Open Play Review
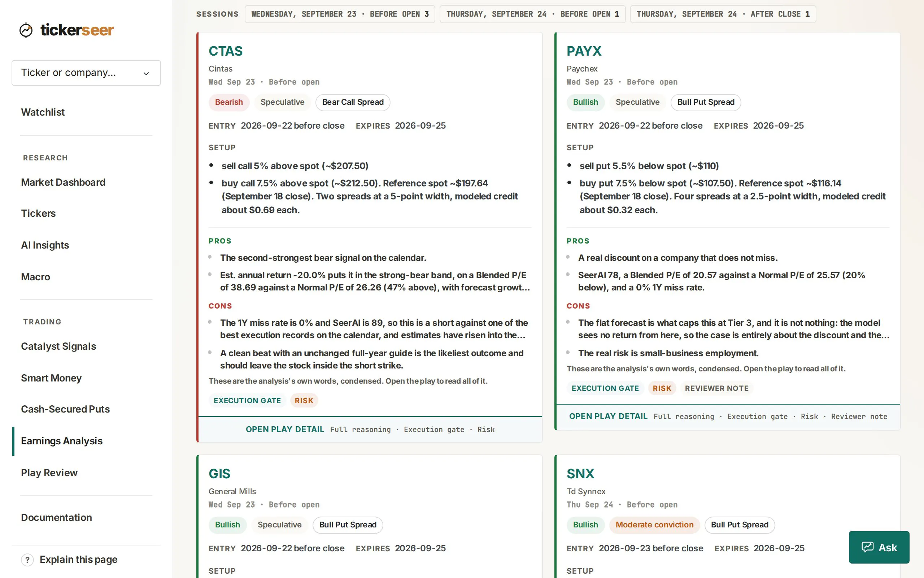Viewport: 924px width, 578px height. pyautogui.click(x=49, y=473)
